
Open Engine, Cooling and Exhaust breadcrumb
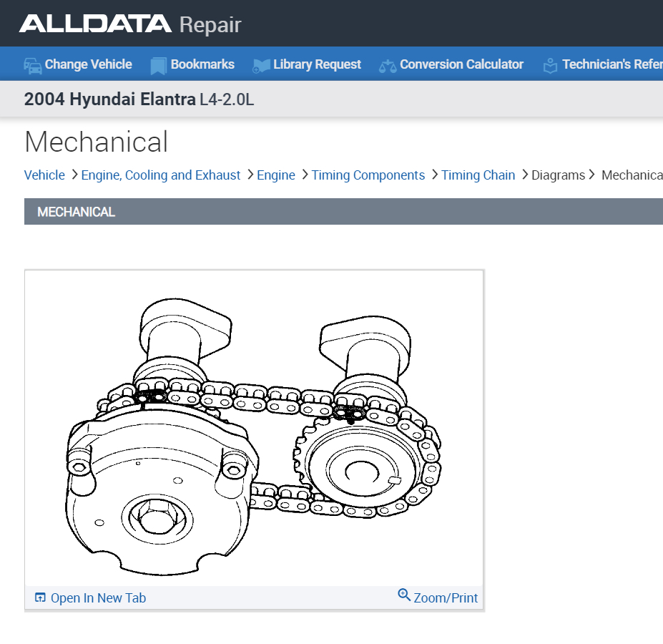click(161, 175)
